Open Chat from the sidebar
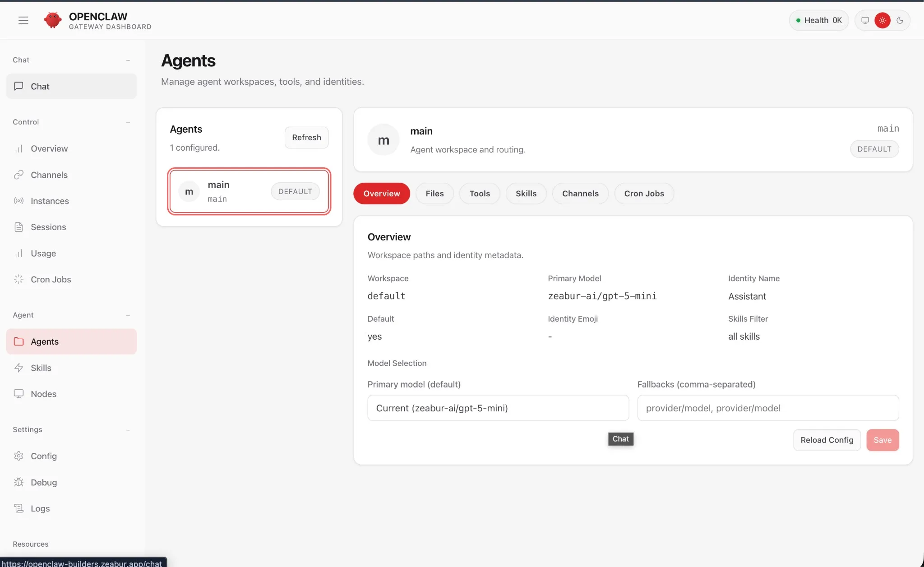The height and width of the screenshot is (567, 924). click(71, 86)
